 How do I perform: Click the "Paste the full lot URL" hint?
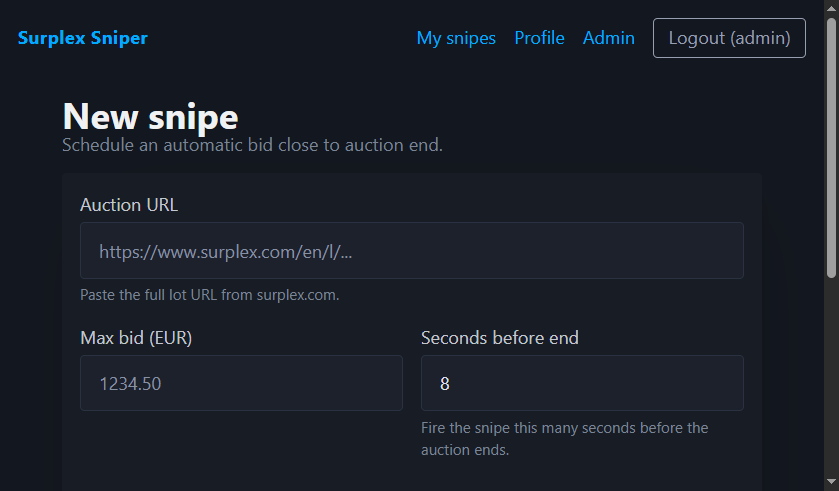coord(209,295)
